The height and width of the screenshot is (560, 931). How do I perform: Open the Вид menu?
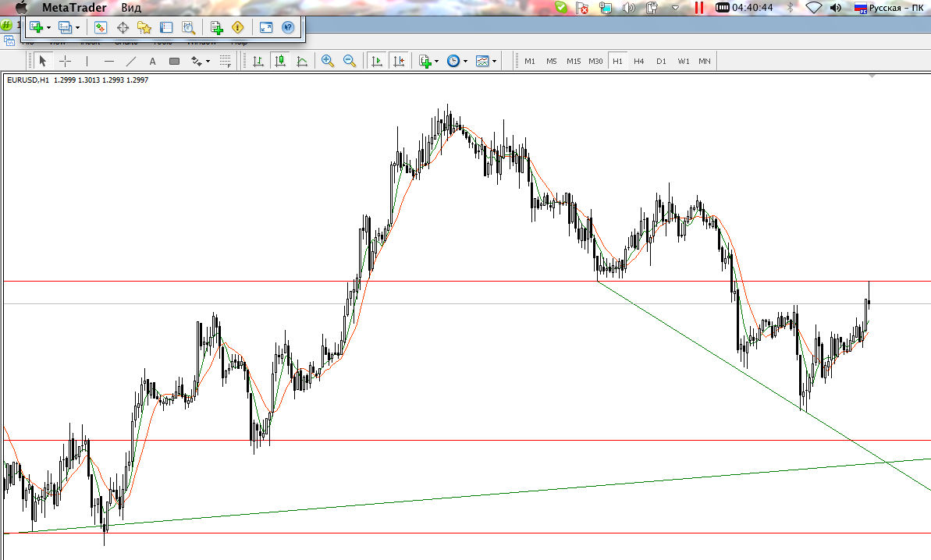point(131,8)
